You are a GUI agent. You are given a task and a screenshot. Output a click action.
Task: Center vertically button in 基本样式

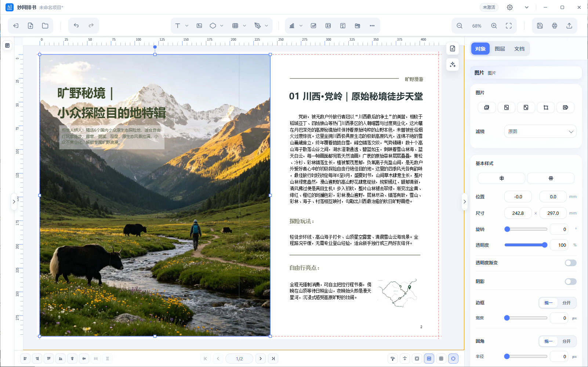(x=551, y=178)
